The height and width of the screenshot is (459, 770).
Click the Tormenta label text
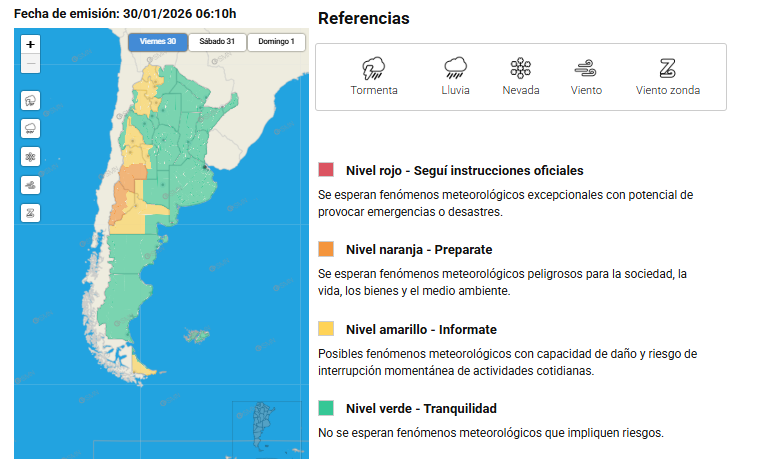coord(374,90)
